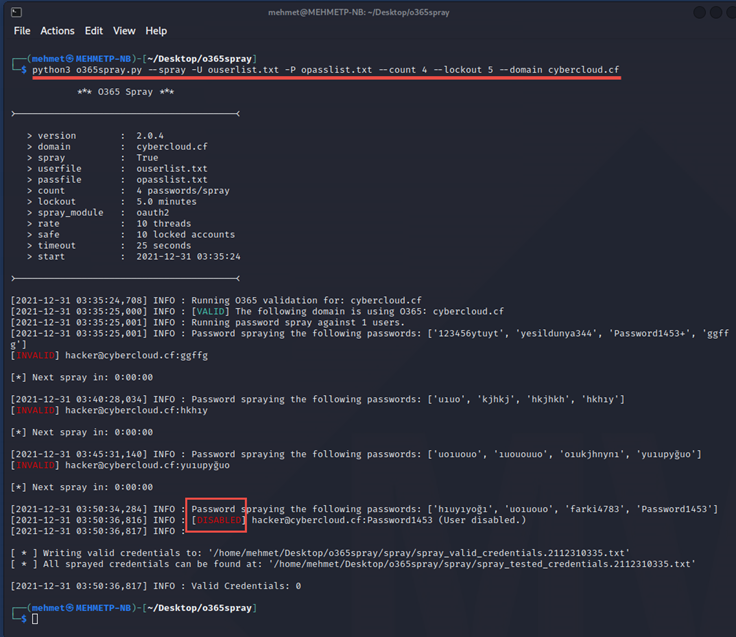The image size is (736, 637).
Task: Click the userfile value ouserlist.txt
Action: click(x=172, y=169)
